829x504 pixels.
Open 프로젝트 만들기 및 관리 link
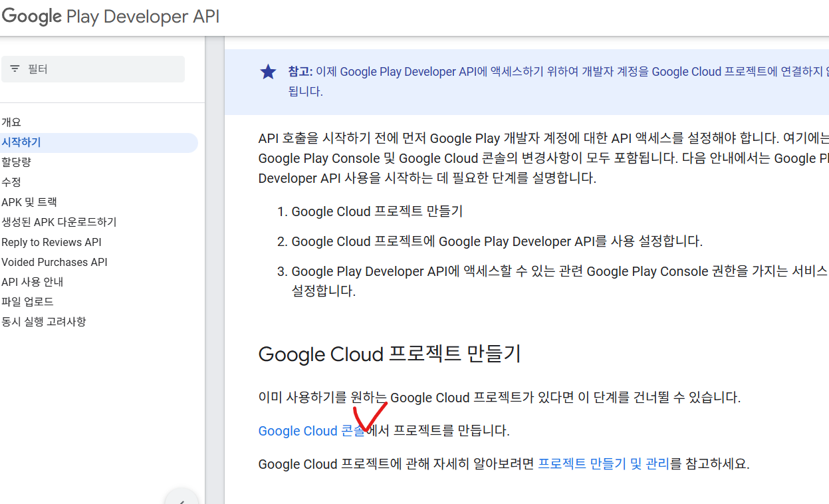[604, 464]
